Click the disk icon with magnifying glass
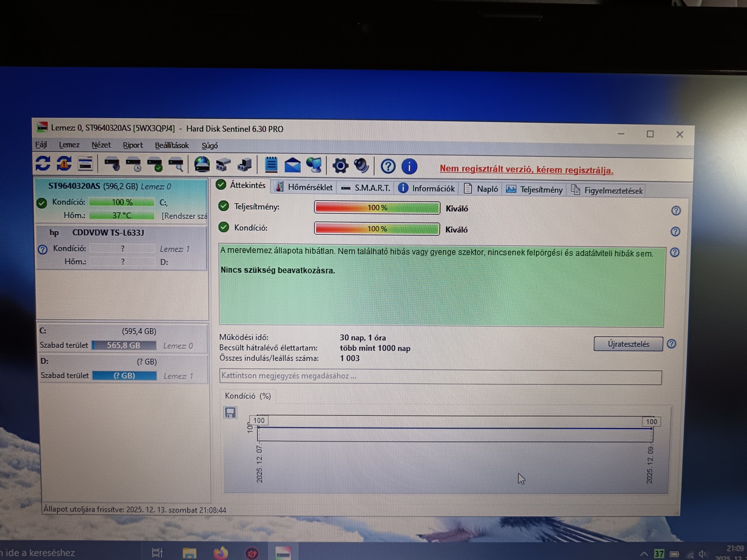This screenshot has height=560, width=747. (x=176, y=164)
